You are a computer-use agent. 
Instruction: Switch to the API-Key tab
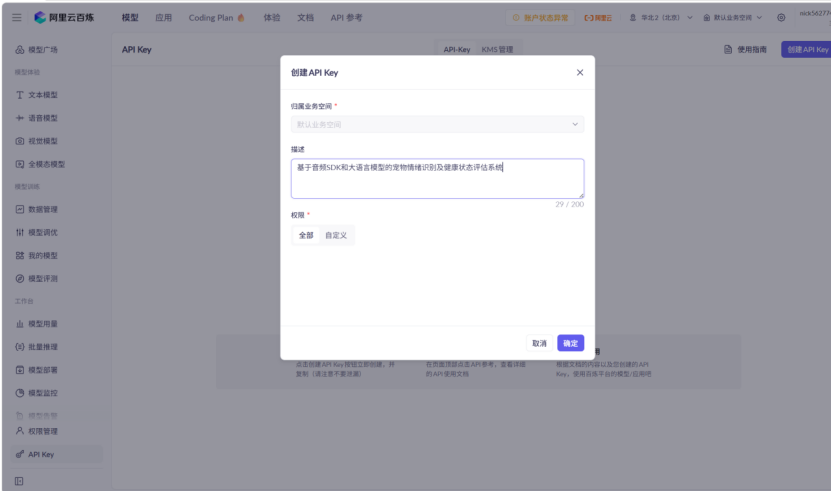coord(457,49)
